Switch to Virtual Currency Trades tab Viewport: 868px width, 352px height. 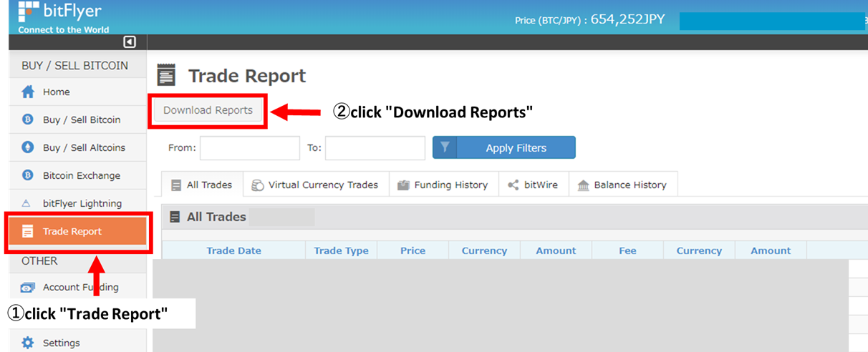pos(316,185)
